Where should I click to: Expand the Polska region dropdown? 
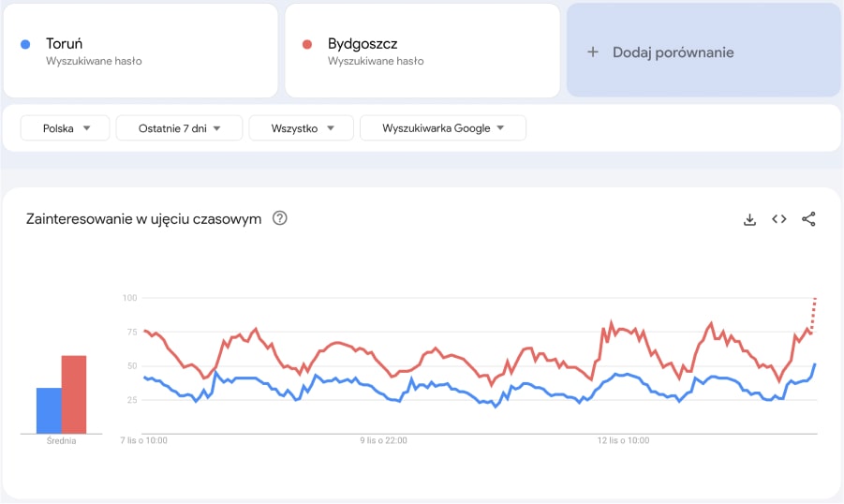tap(66, 128)
